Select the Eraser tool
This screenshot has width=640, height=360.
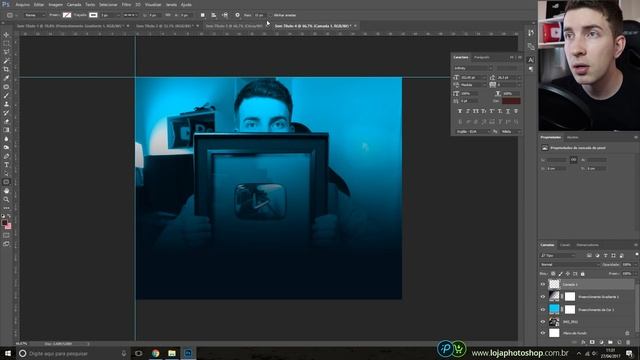point(6,121)
